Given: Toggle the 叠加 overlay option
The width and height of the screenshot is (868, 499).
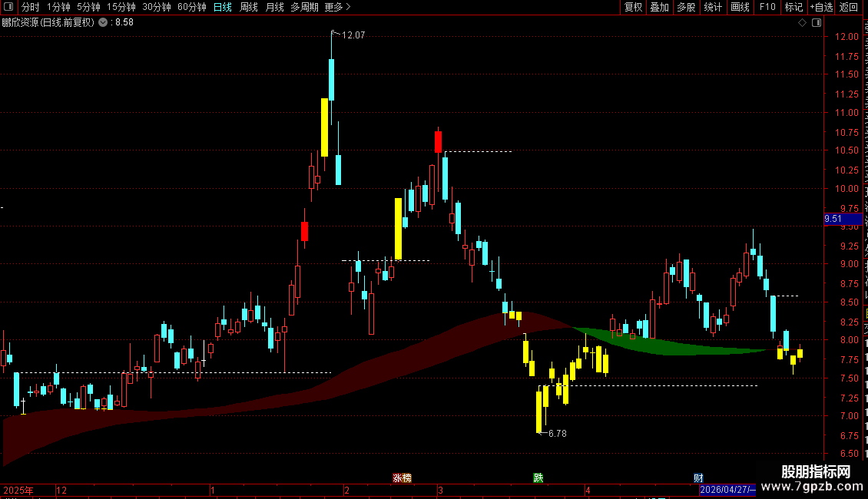Looking at the screenshot, I should [x=659, y=7].
